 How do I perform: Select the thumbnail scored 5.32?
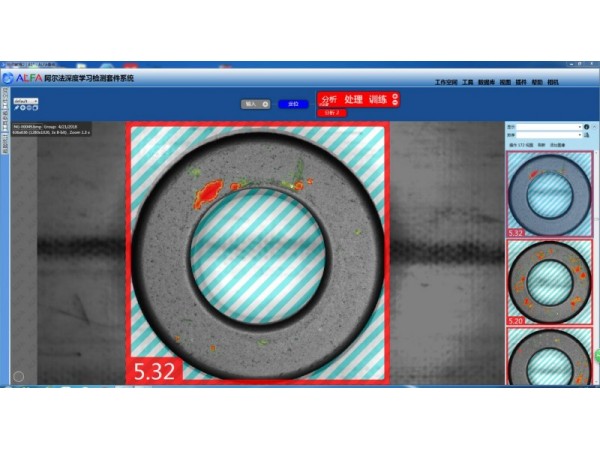pos(549,193)
